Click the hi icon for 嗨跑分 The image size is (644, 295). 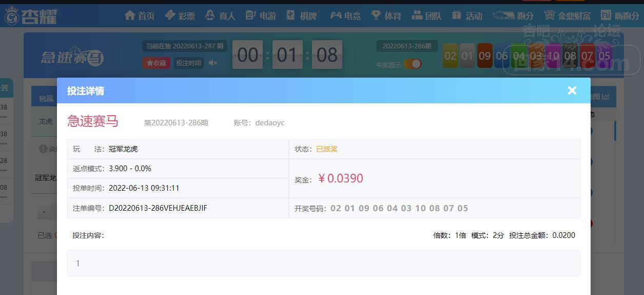click(606, 15)
